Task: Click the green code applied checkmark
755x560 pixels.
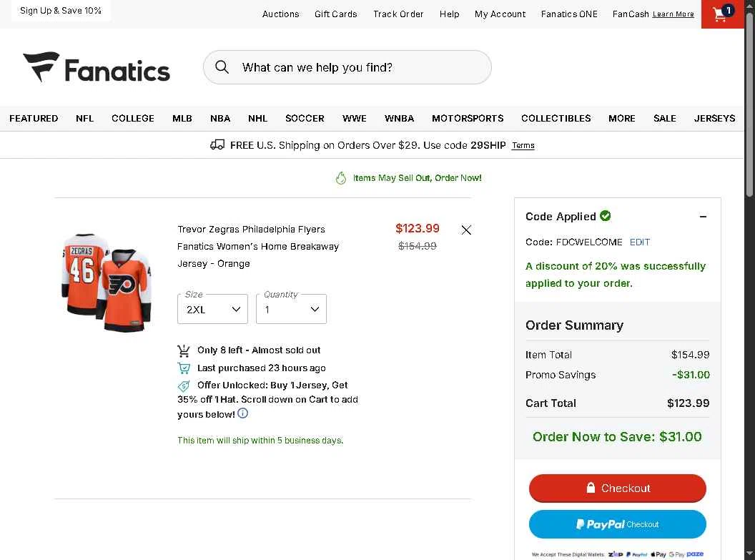Action: [606, 216]
